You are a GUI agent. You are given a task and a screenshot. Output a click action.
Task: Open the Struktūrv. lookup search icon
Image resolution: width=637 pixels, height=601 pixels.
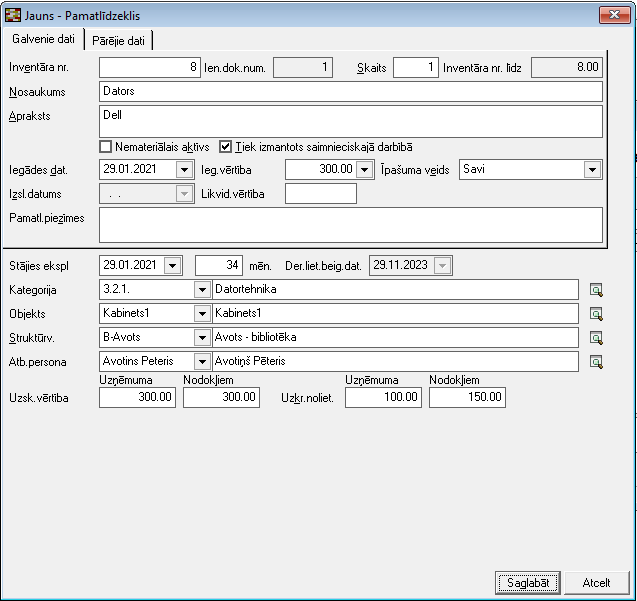(x=596, y=338)
